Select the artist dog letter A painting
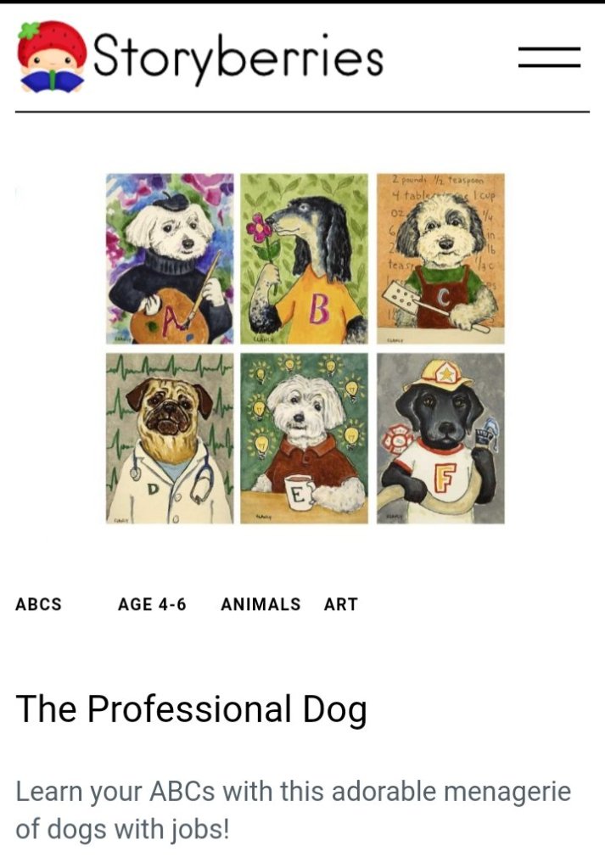Screen dimensions: 605x868 click(170, 259)
